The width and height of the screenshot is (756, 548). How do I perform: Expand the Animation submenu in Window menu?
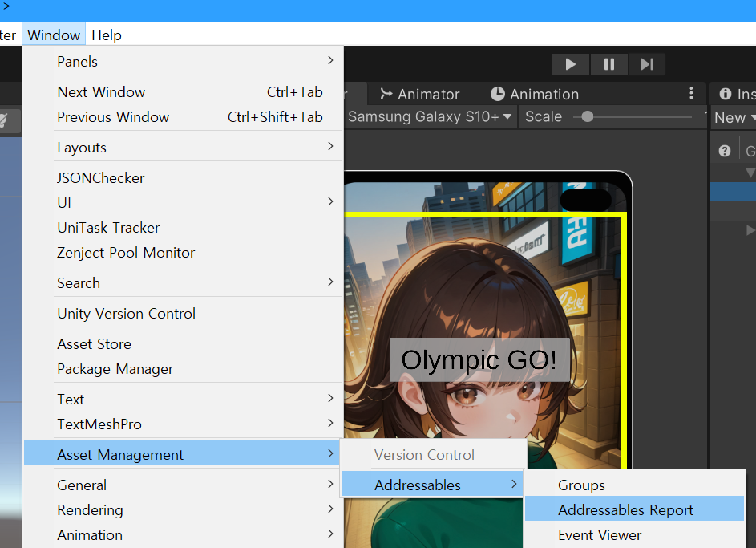click(184, 534)
